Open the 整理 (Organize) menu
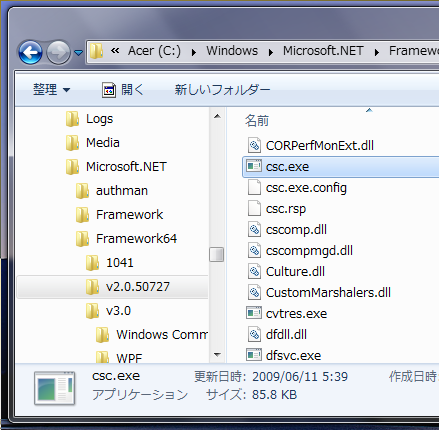This screenshot has height=430, width=439. pos(52,90)
